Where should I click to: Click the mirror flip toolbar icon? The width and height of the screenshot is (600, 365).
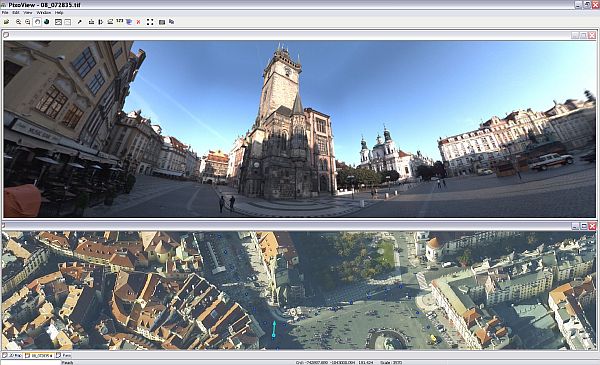point(101,22)
